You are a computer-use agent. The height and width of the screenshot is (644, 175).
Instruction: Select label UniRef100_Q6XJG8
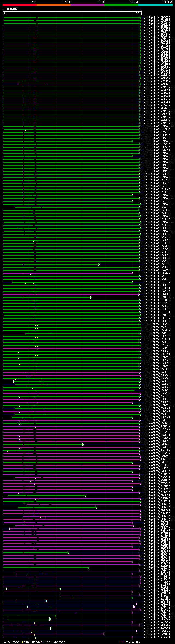157,72
